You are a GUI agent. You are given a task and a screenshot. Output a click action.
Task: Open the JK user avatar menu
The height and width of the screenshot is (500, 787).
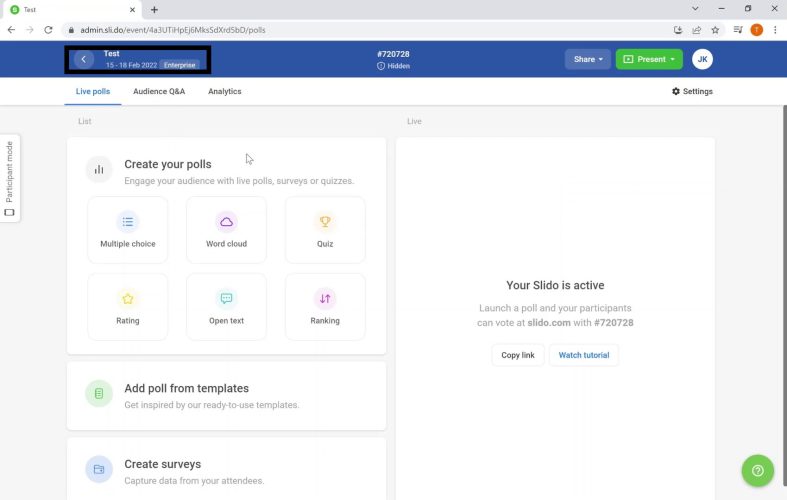[x=702, y=59]
